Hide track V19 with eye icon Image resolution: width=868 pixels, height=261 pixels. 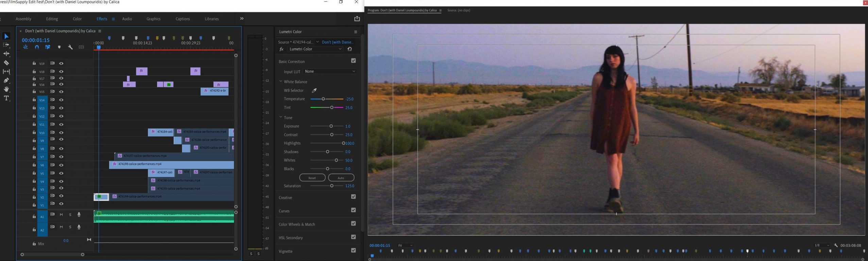(61, 63)
